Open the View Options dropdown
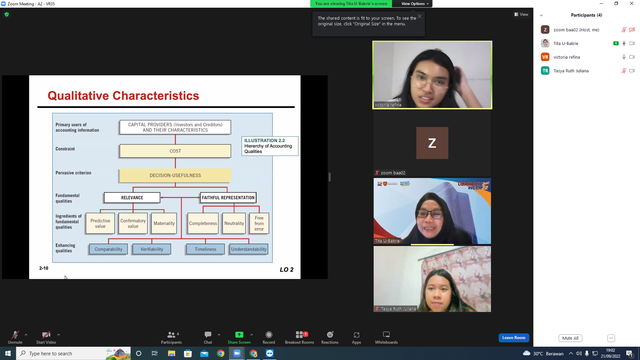 [415, 4]
